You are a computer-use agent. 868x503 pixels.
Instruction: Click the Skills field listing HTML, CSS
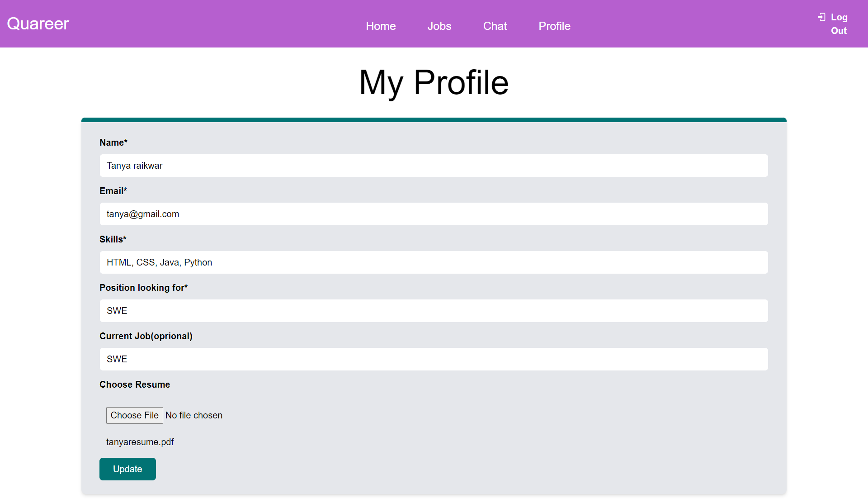pyautogui.click(x=434, y=262)
